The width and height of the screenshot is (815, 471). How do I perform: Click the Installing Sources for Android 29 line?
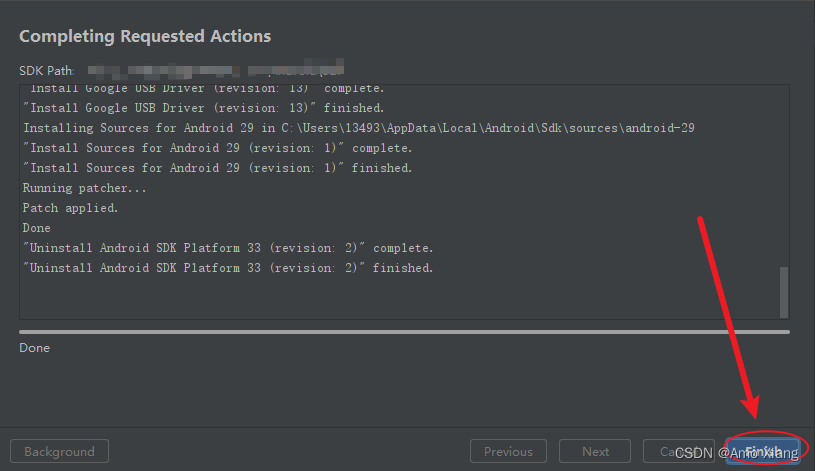pos(359,128)
